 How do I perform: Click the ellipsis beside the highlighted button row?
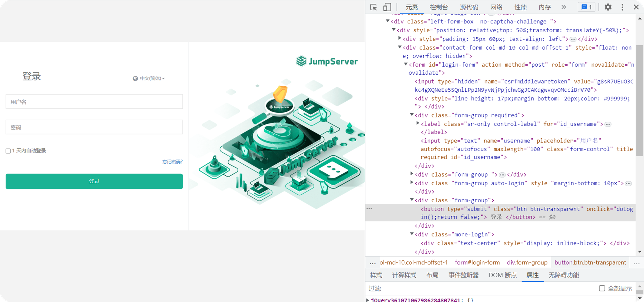click(x=369, y=209)
